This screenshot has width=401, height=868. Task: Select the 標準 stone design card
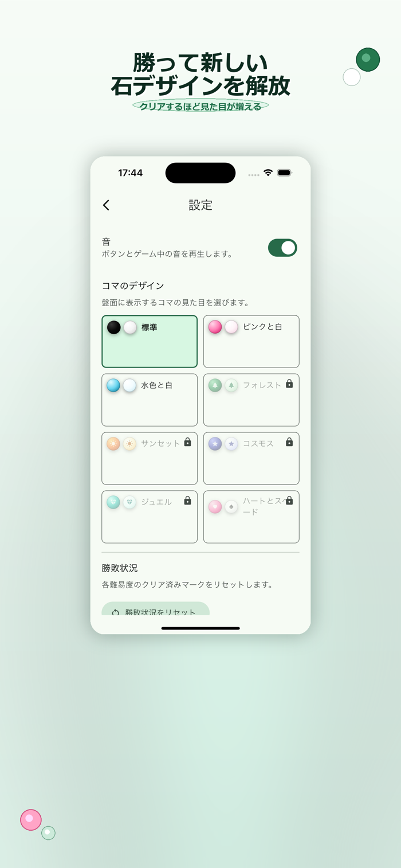(150, 342)
